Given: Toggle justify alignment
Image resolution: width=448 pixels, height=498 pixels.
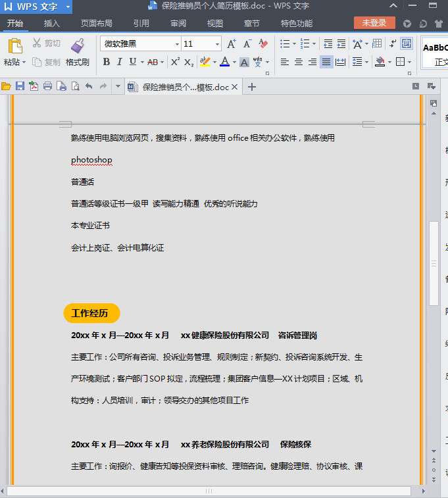Looking at the screenshot, I should pos(326,62).
